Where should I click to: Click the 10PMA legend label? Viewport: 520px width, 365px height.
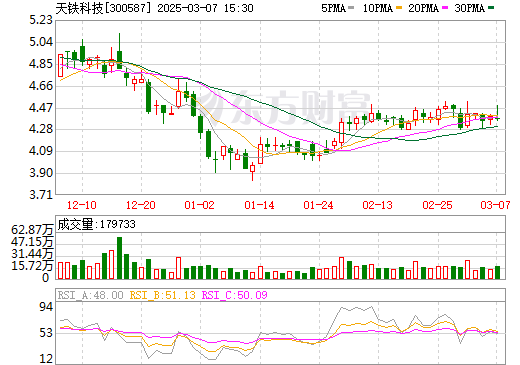click(378, 8)
